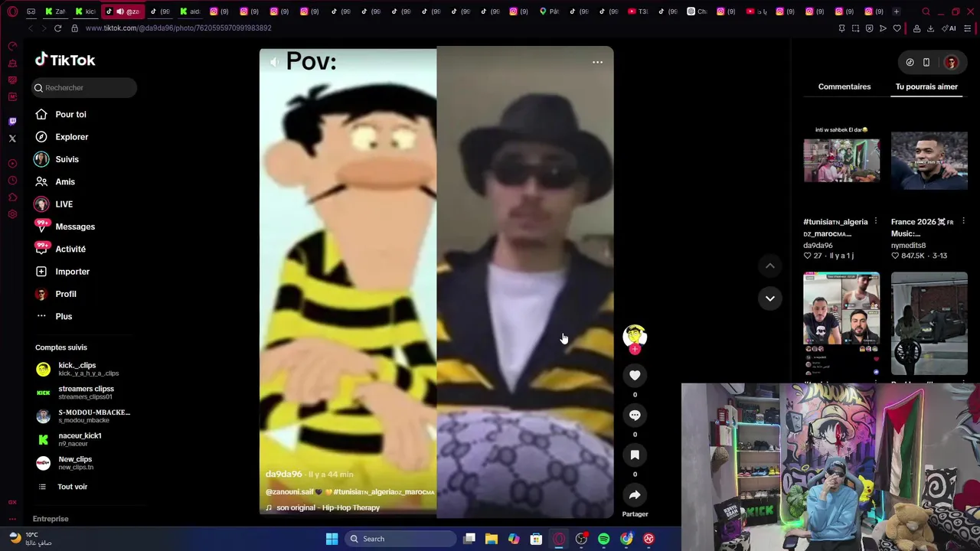
Task: Open the Opera AI button
Action: [949, 28]
